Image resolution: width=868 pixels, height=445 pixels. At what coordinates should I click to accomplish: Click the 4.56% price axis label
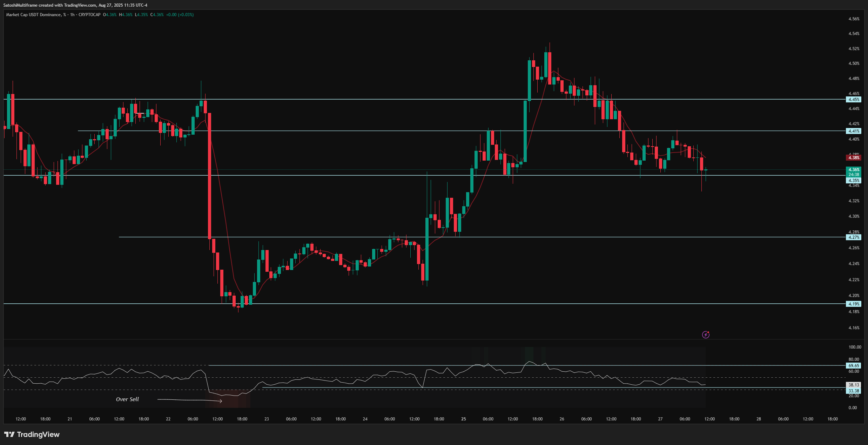[x=854, y=19]
